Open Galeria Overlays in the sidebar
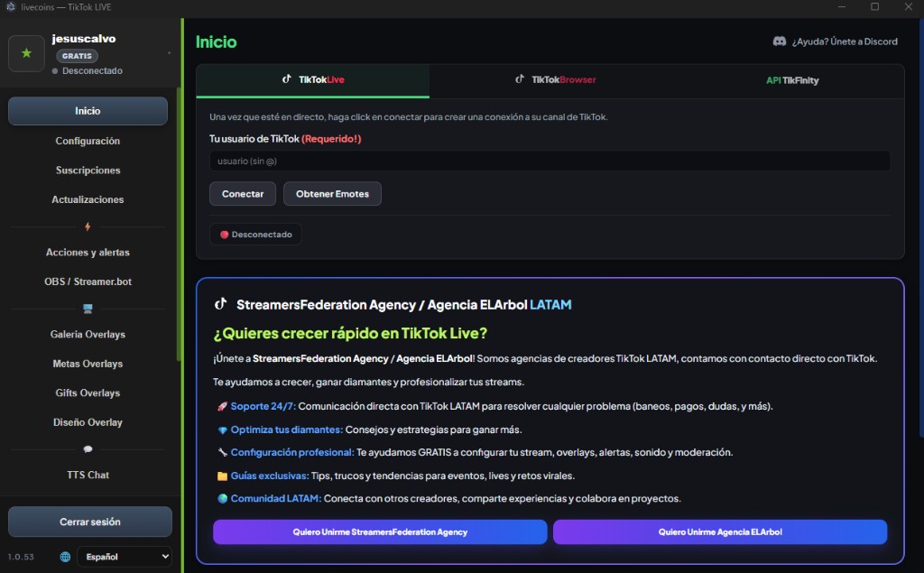This screenshot has width=924, height=573. [88, 334]
